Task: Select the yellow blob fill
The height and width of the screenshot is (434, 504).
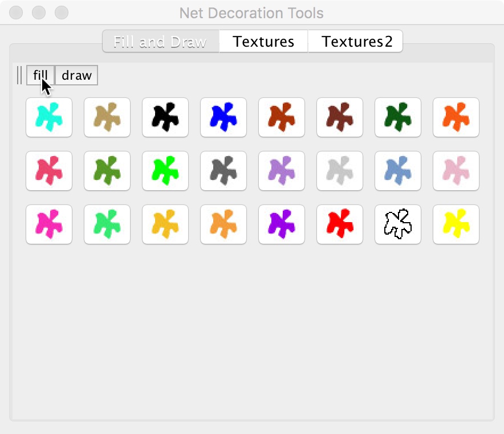Action: click(456, 224)
